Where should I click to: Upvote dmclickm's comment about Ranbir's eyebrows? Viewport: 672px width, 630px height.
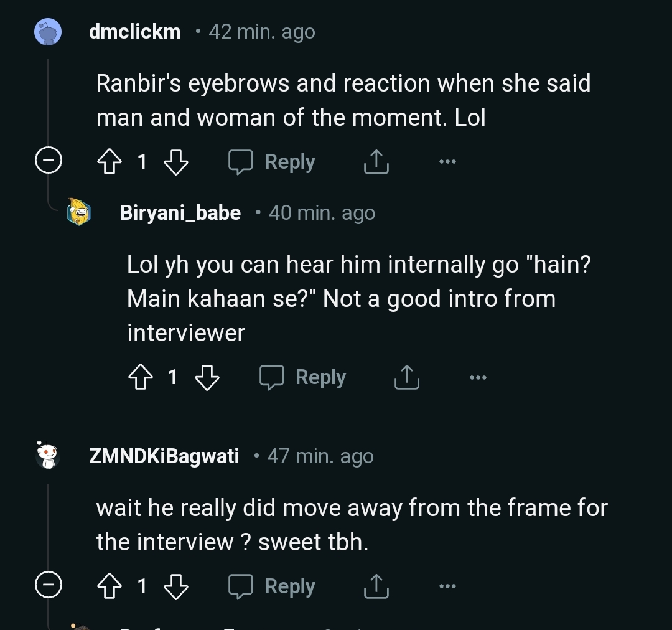click(110, 162)
